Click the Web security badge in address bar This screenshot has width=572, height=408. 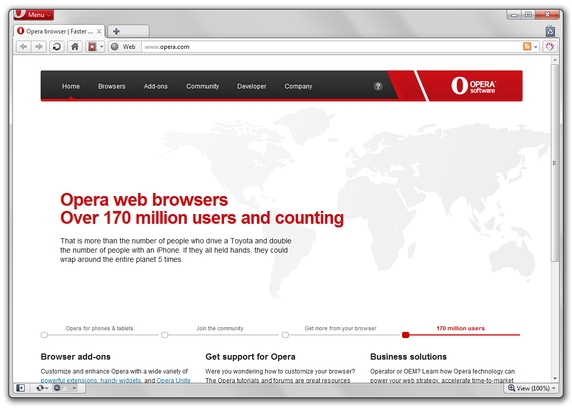124,47
